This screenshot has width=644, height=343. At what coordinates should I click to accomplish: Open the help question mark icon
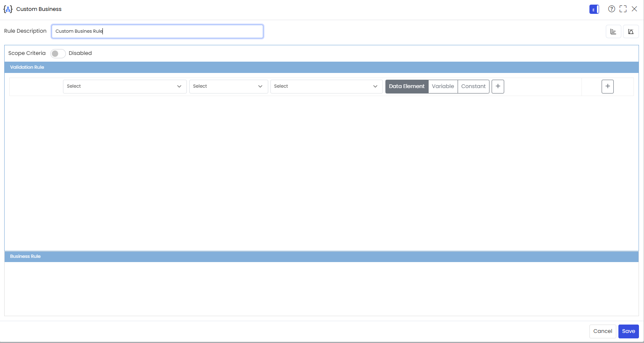[x=612, y=9]
